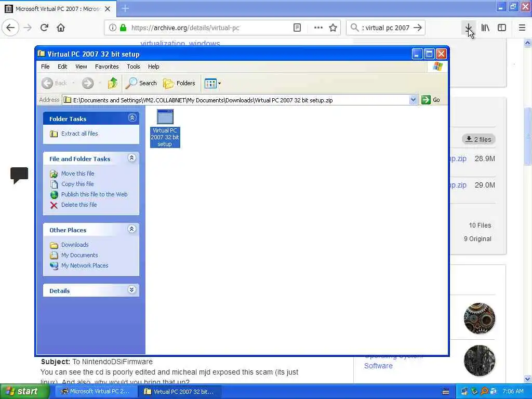Click the Firefox forward arrow button
532x399 pixels.
28,28
